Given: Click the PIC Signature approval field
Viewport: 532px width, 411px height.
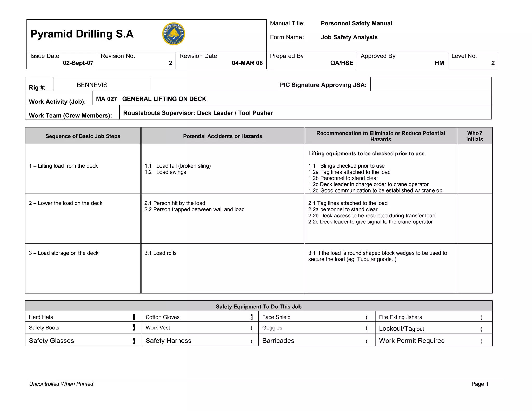Looking at the screenshot, I should tap(431, 84).
